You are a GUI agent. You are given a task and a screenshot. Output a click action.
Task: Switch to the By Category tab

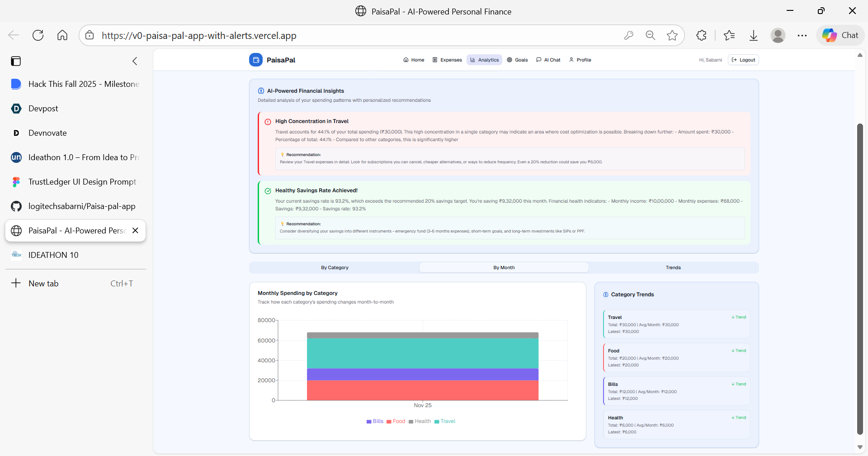pos(335,267)
